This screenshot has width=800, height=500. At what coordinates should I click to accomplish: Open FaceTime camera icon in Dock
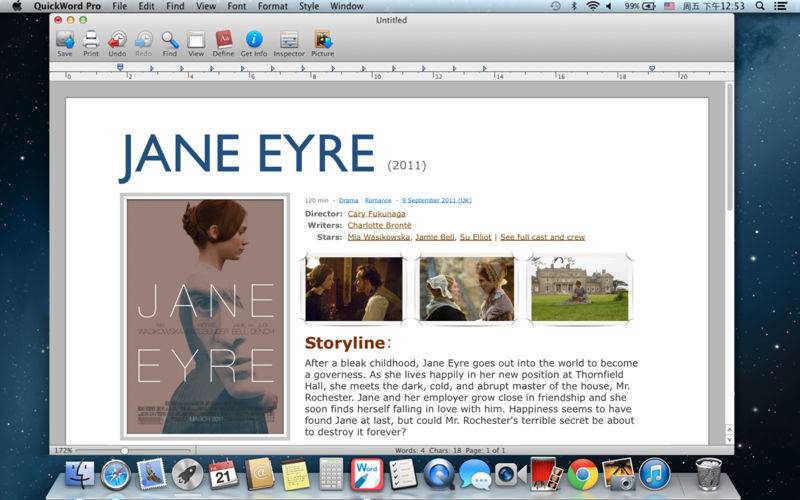coord(510,474)
